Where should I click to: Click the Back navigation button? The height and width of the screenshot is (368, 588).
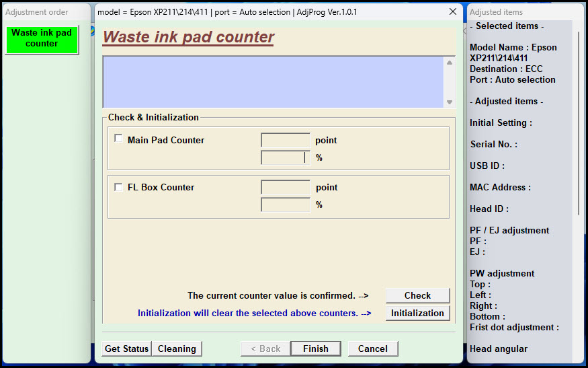coord(265,348)
